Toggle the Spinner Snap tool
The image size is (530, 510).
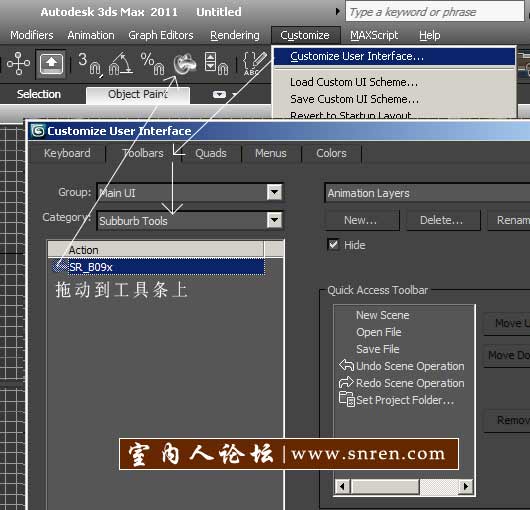click(216, 64)
